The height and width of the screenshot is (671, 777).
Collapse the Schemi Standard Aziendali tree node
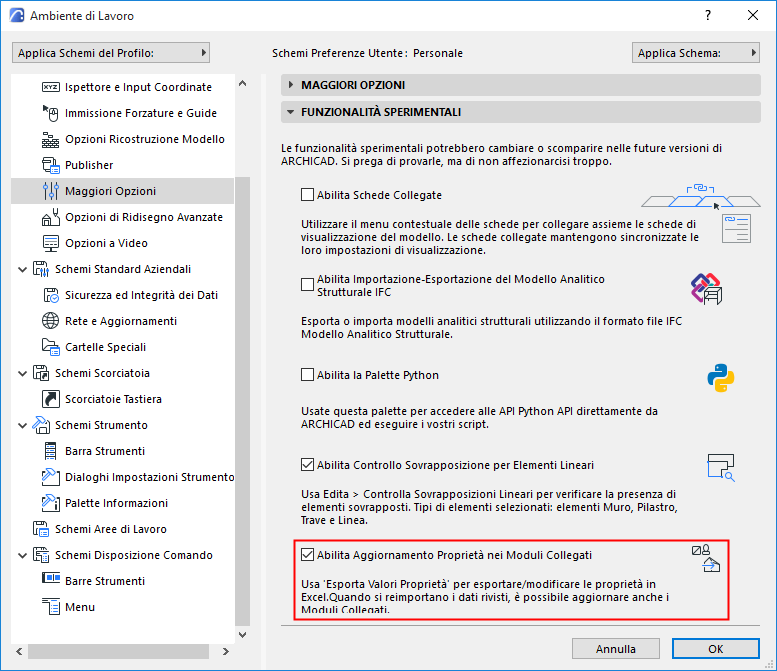[22, 270]
